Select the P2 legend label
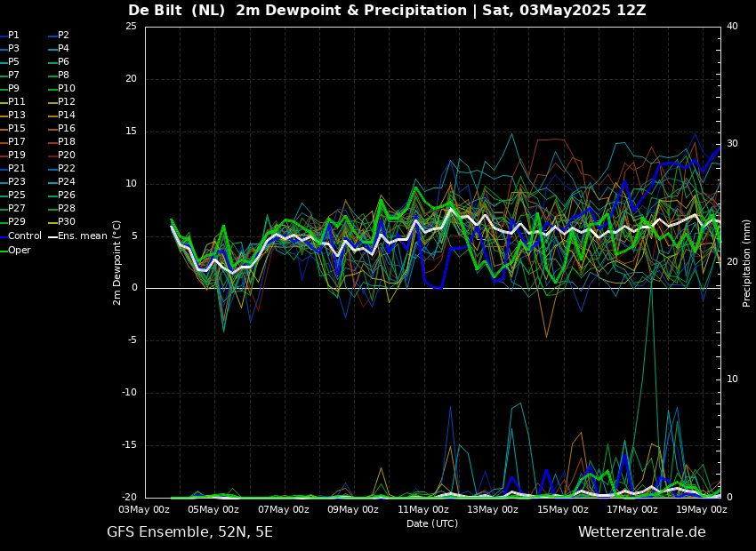 pos(63,36)
